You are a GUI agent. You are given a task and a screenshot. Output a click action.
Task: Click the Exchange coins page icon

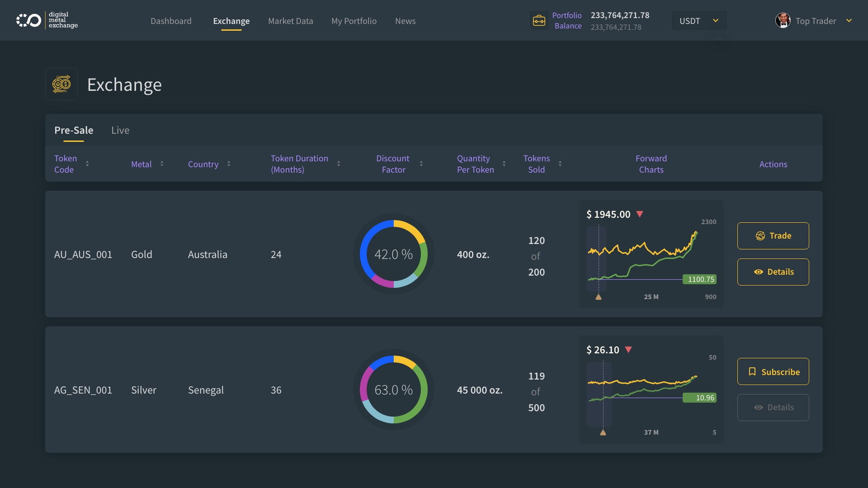(61, 84)
